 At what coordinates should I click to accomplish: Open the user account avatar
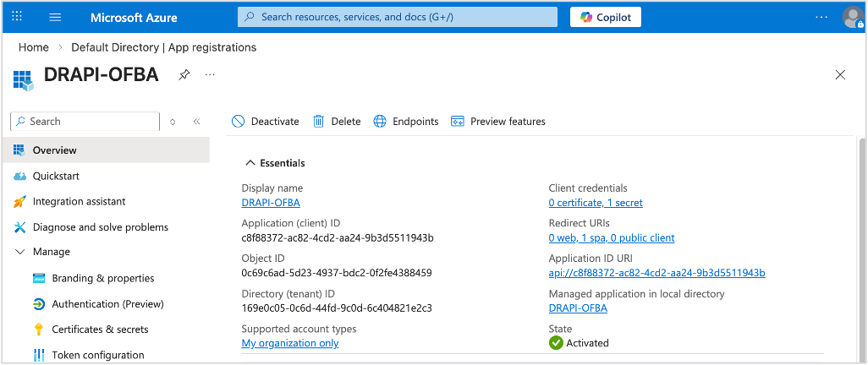tap(853, 17)
